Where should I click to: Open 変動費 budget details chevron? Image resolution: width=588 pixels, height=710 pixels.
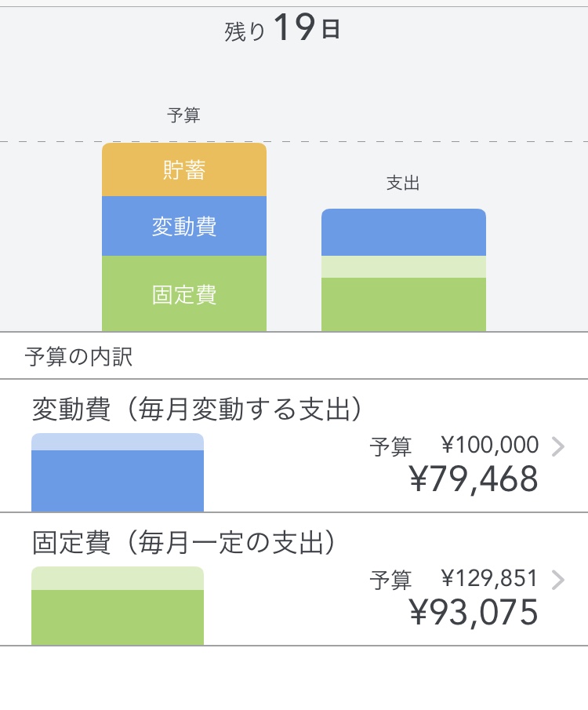coord(558,446)
